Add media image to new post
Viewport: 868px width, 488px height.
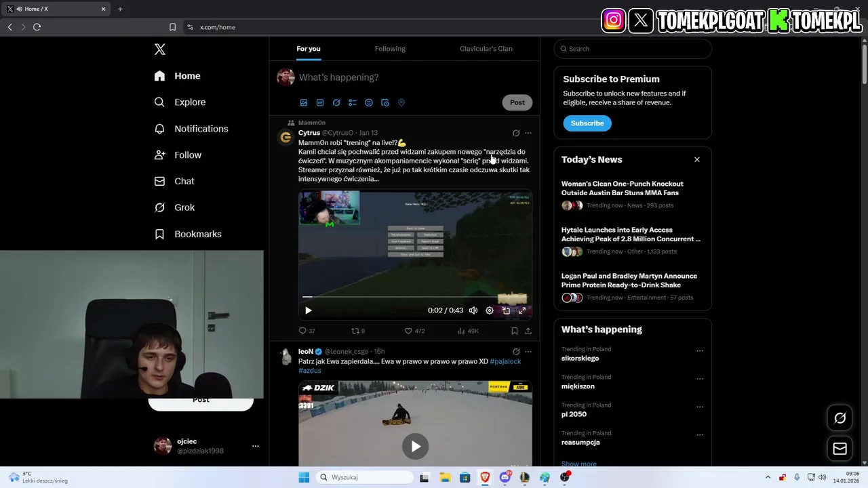(x=304, y=103)
